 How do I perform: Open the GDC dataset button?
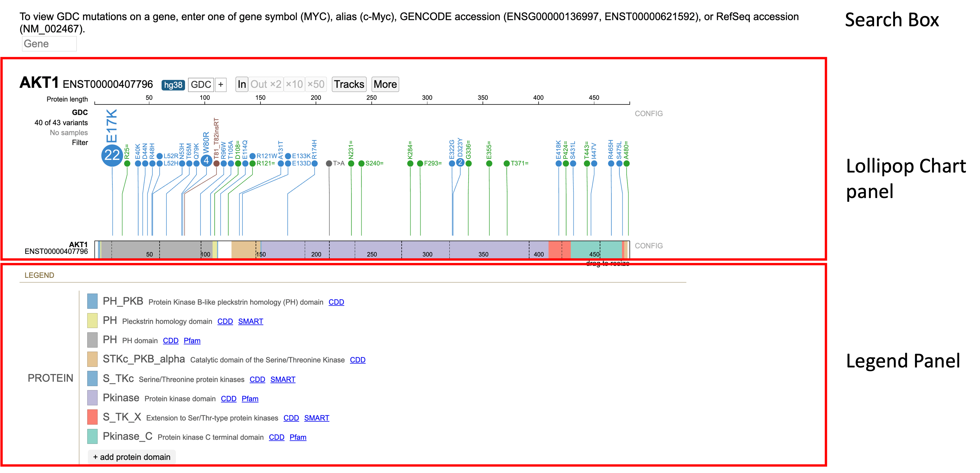201,84
